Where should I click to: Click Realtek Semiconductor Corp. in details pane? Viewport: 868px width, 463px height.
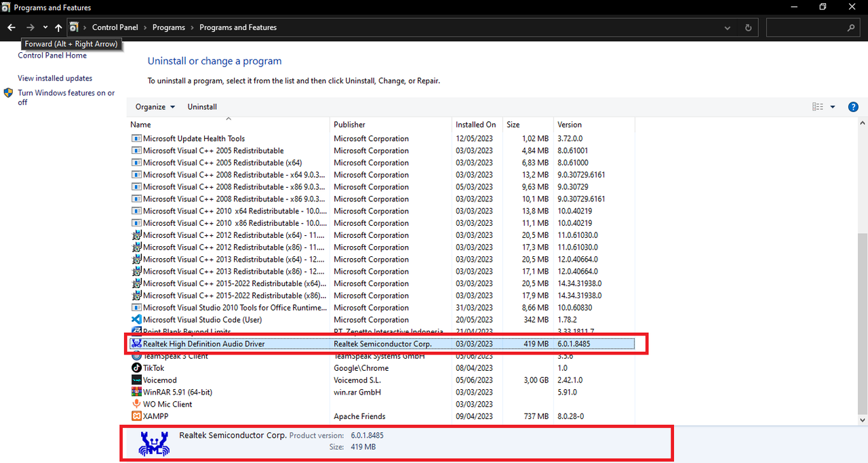click(233, 435)
